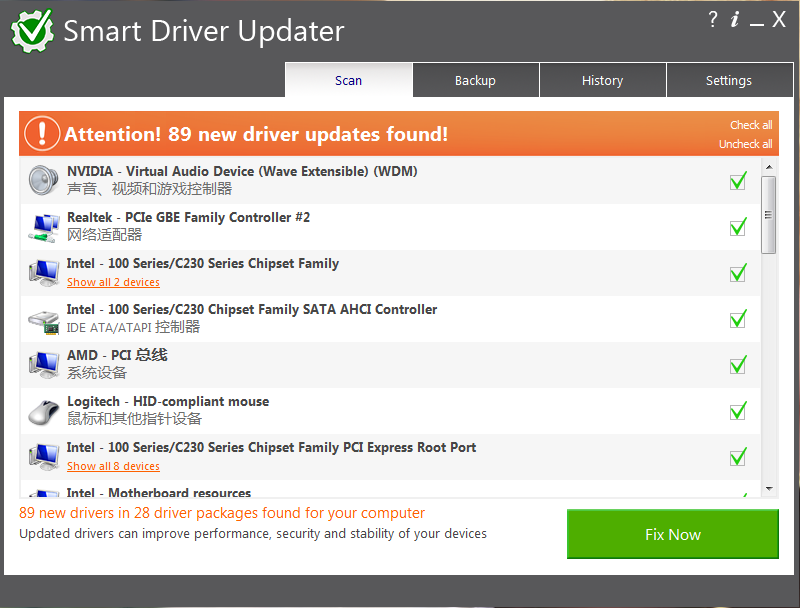This screenshot has height=608, width=800.
Task: Click the 'Uncheck all' link
Action: [x=745, y=144]
